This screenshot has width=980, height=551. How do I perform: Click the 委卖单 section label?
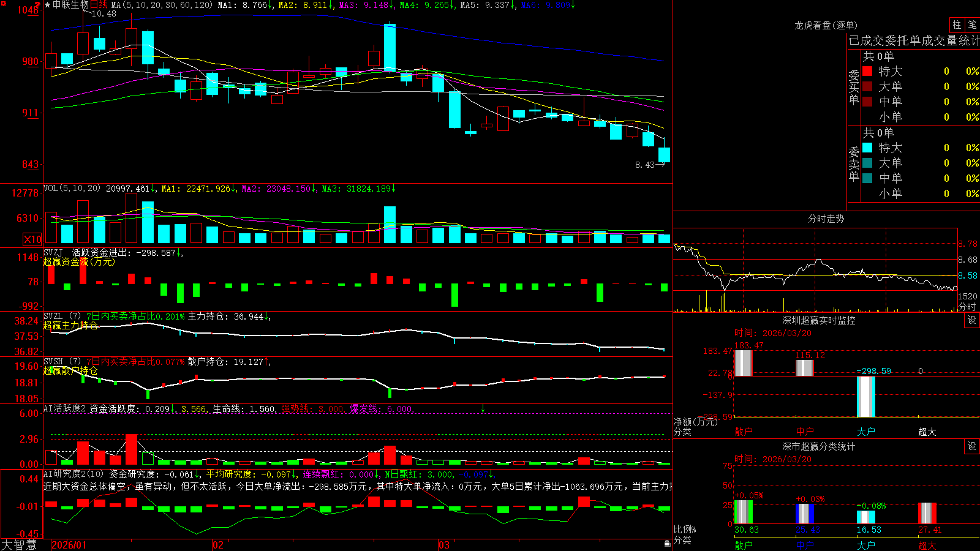854,164
